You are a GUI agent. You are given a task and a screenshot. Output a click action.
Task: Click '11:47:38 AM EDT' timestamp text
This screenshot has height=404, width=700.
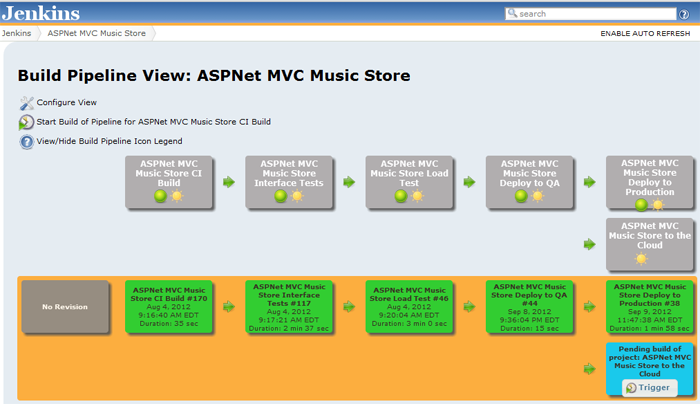[650, 320]
